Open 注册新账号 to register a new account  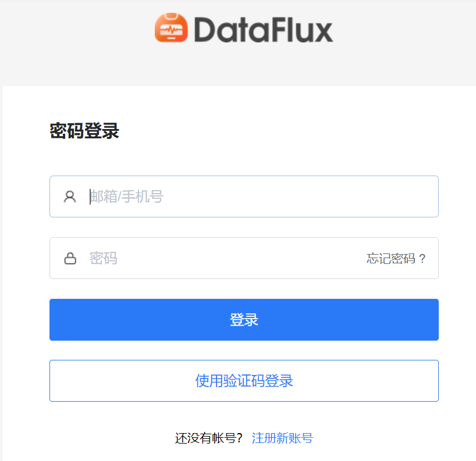(281, 438)
